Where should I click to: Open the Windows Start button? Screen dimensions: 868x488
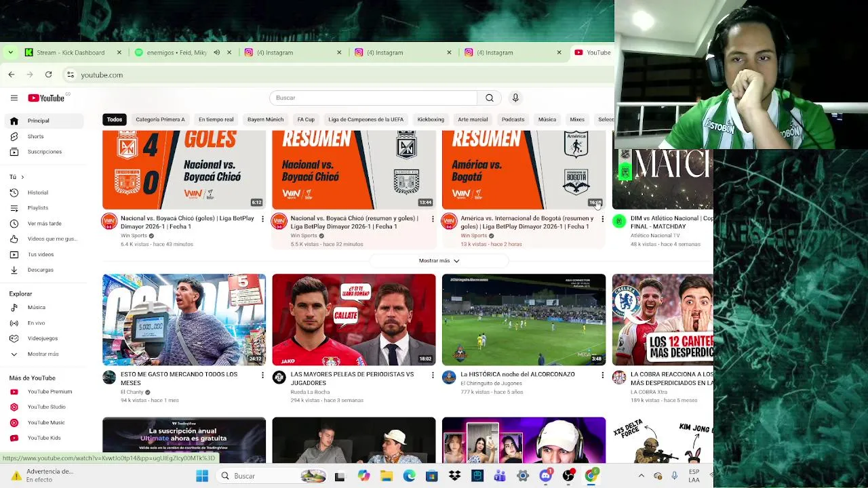202,476
